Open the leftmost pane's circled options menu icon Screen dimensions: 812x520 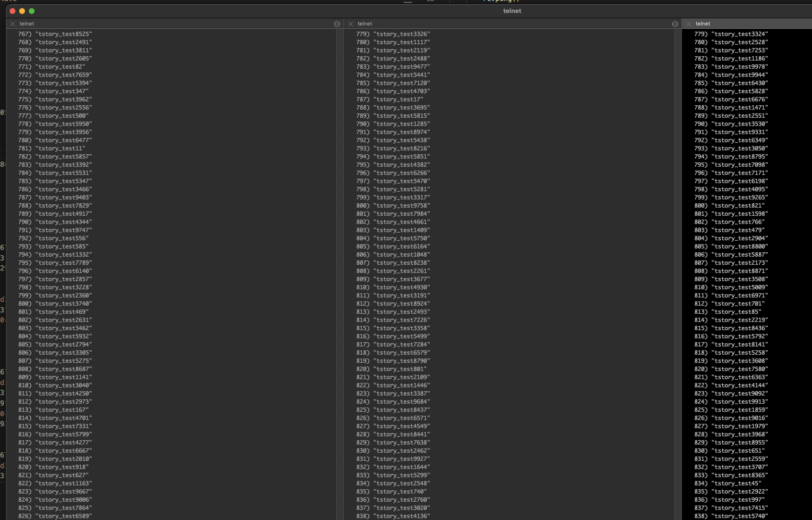click(337, 24)
